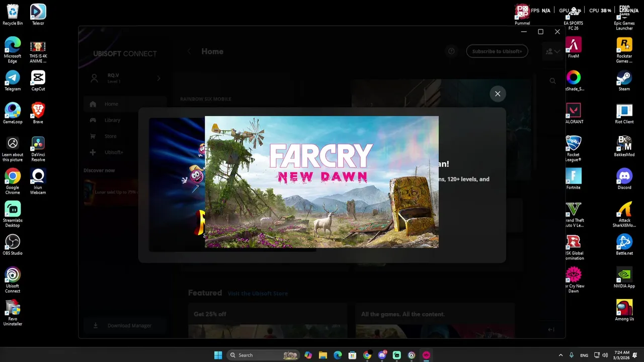644x362 pixels.
Task: Collapse the side panel arrow at bottom right
Action: tap(551, 330)
